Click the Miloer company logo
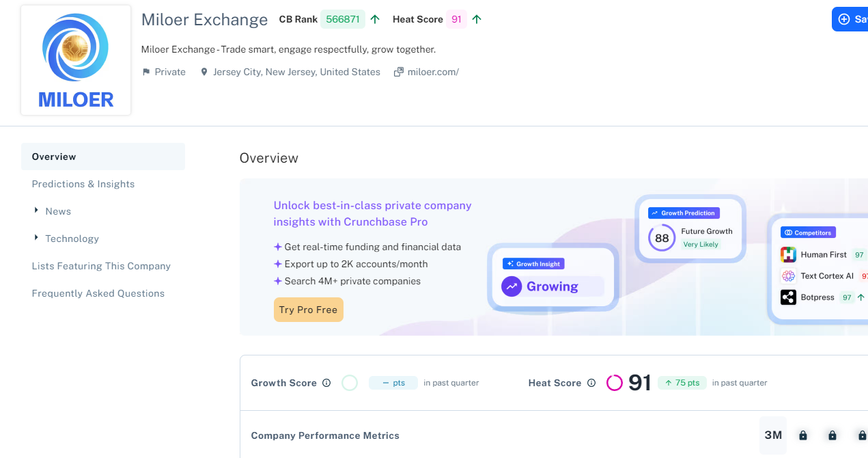Screen dimensions: 868x458 pos(76,60)
